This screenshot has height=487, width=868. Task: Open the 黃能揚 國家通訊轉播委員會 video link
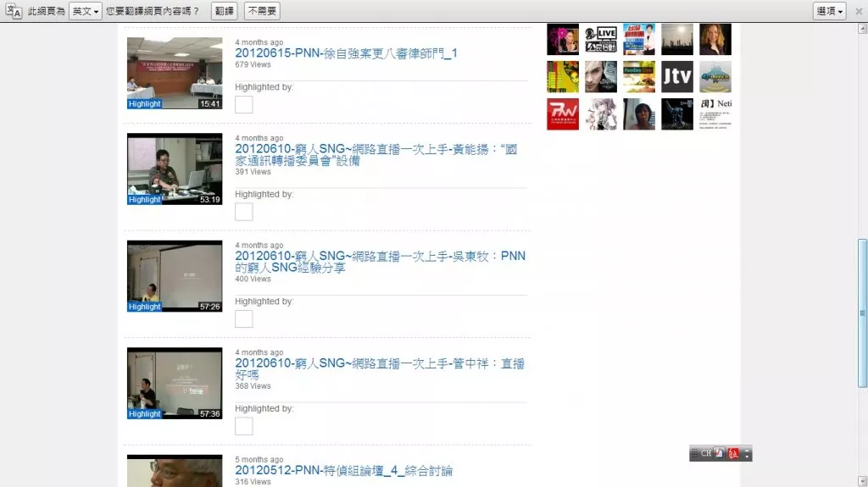point(376,154)
